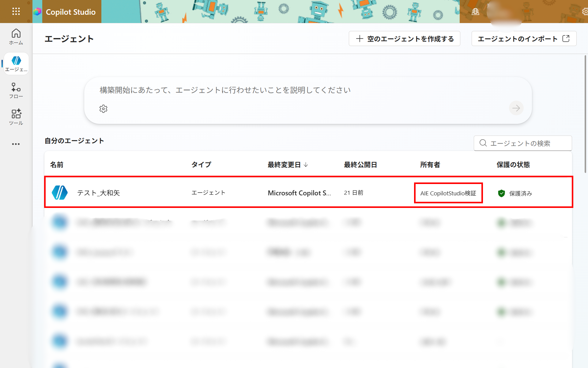Click the send arrow in prompt box
Image resolution: width=588 pixels, height=368 pixels.
[516, 108]
